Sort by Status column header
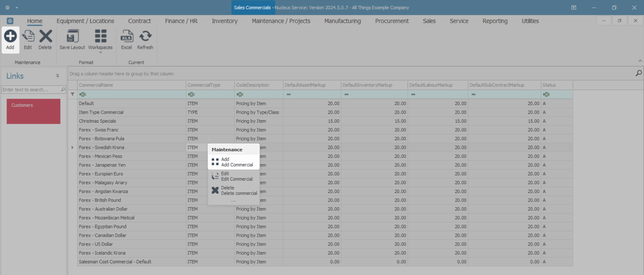The height and width of the screenshot is (275, 644). [557, 85]
